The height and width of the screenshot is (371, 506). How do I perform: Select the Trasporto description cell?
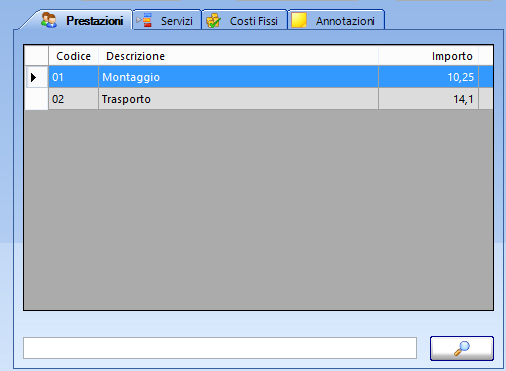point(239,99)
